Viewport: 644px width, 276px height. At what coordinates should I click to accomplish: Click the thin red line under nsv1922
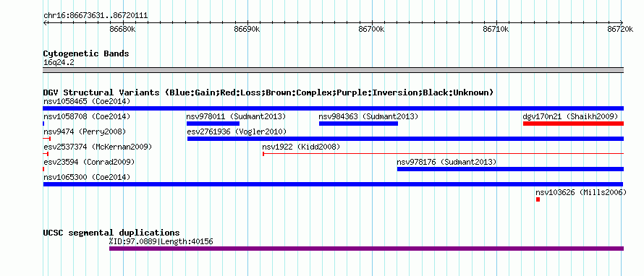click(443, 154)
